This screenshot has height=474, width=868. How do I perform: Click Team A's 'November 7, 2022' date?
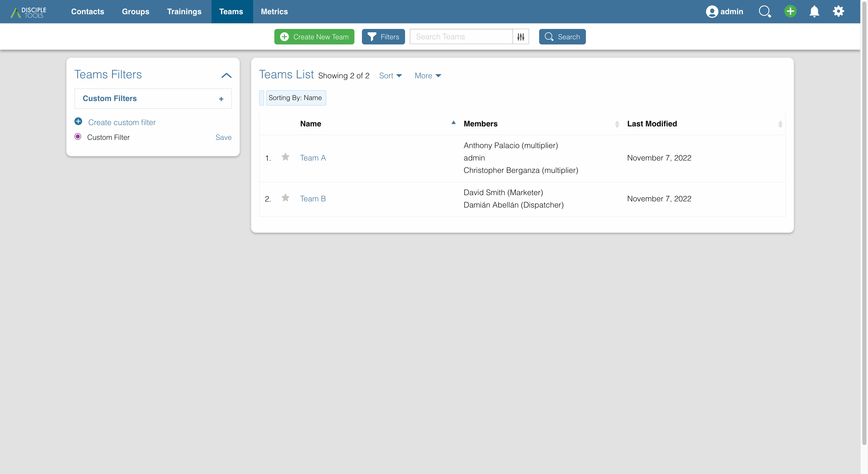click(659, 158)
